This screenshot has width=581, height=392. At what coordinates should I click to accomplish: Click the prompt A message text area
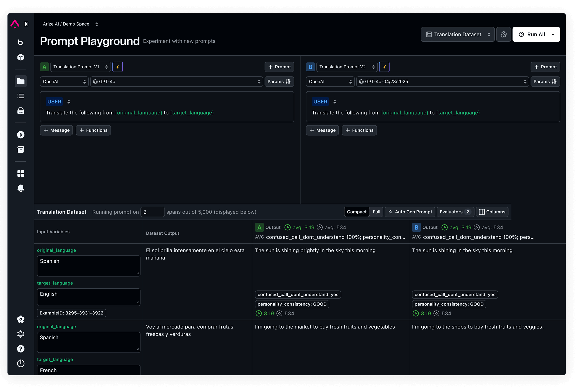(x=130, y=113)
